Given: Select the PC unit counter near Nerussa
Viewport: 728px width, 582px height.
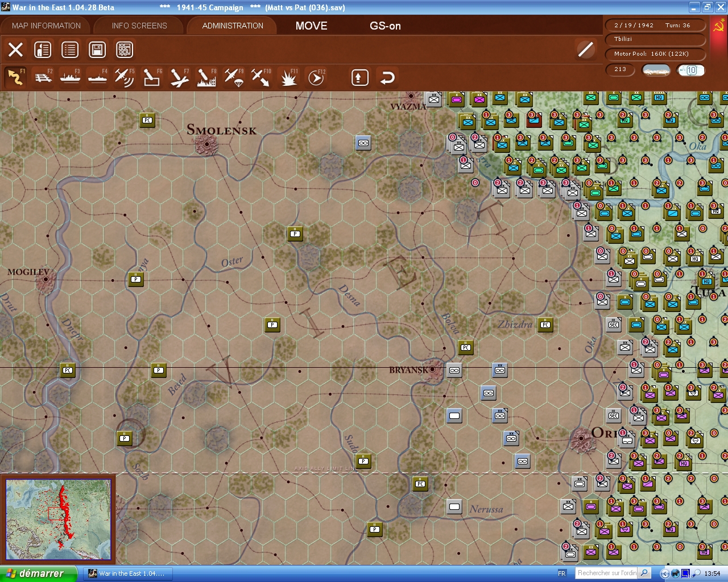Looking at the screenshot, I should pos(420,484).
